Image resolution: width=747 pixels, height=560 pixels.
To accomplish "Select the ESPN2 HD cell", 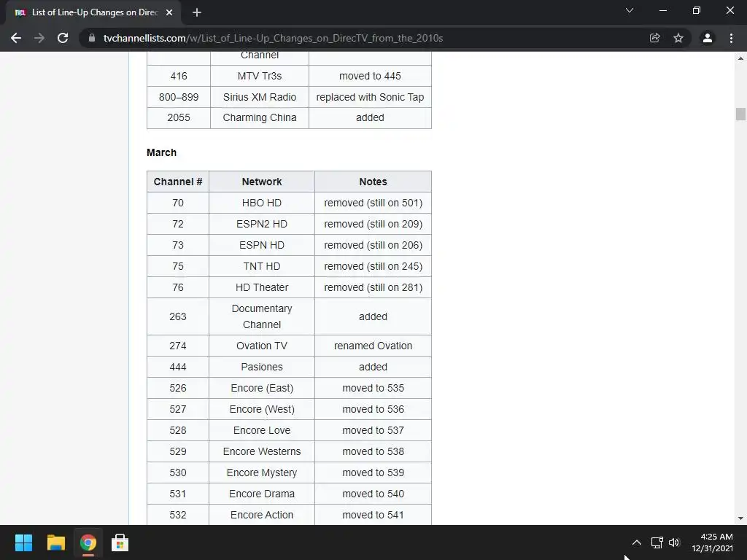I will pos(262,224).
